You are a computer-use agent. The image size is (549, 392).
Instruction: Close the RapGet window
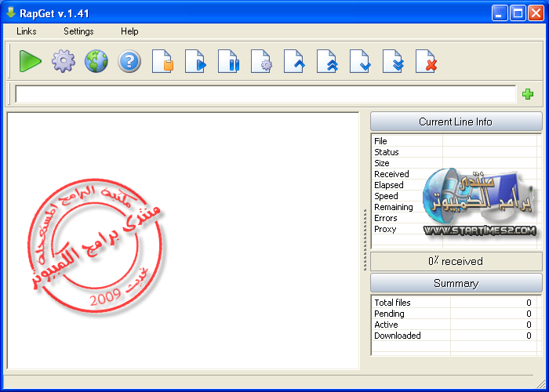(x=536, y=13)
